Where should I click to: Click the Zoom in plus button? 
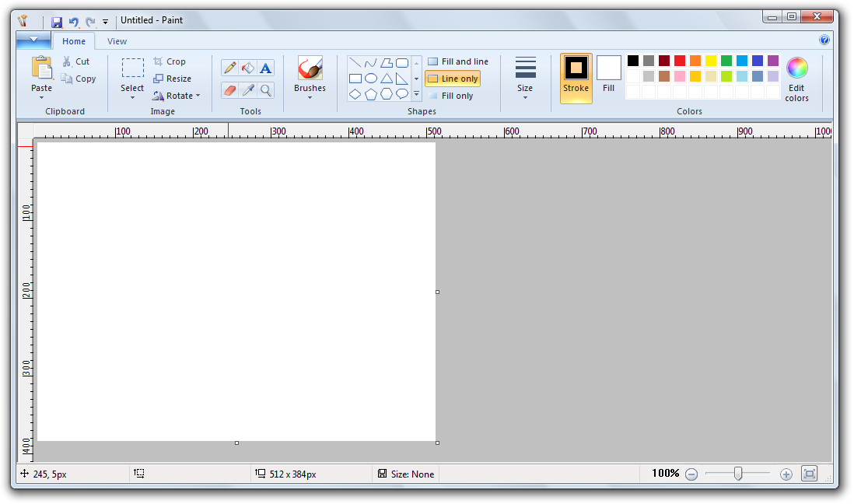pyautogui.click(x=786, y=474)
